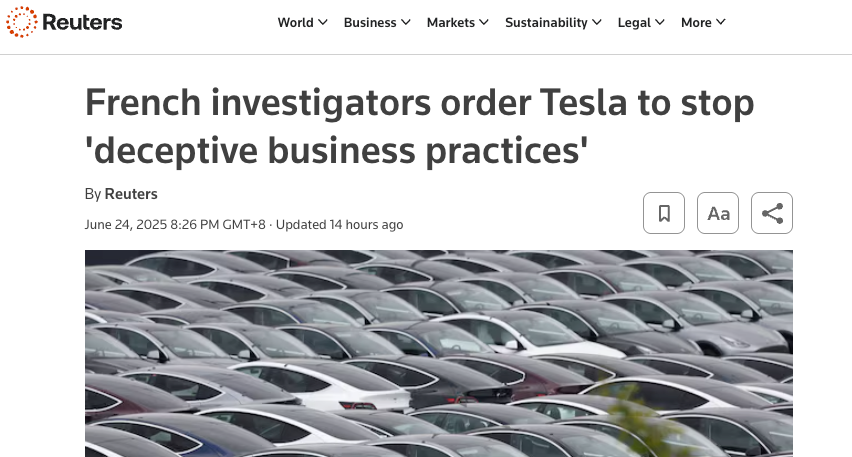Click the Reuters author byline link
This screenshot has height=457, width=852.
coord(131,194)
